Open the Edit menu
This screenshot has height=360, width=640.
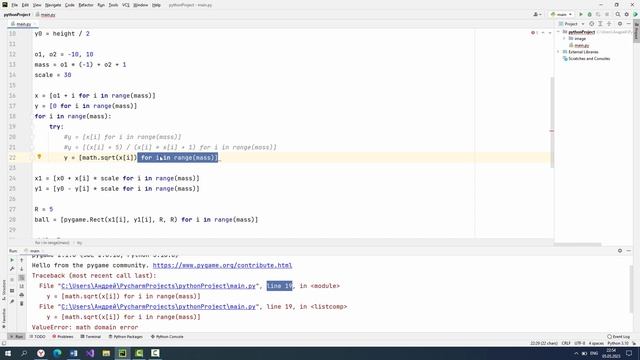click(x=25, y=5)
